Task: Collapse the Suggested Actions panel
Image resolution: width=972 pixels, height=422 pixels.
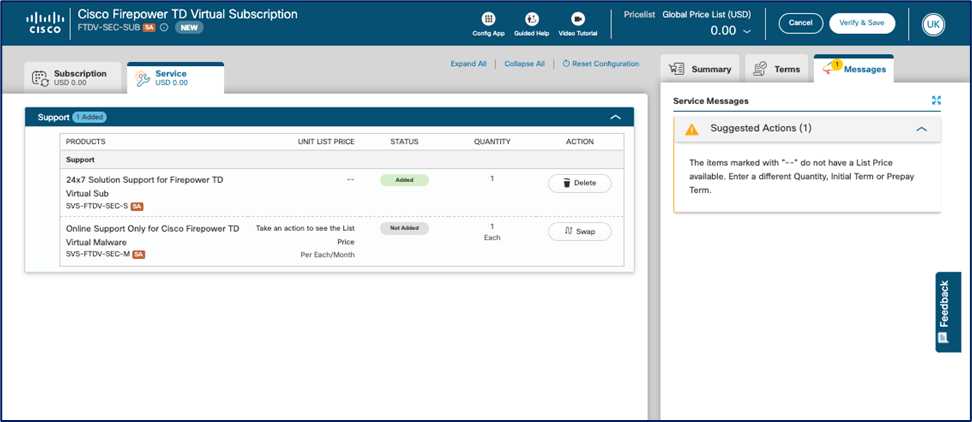Action: pos(921,129)
